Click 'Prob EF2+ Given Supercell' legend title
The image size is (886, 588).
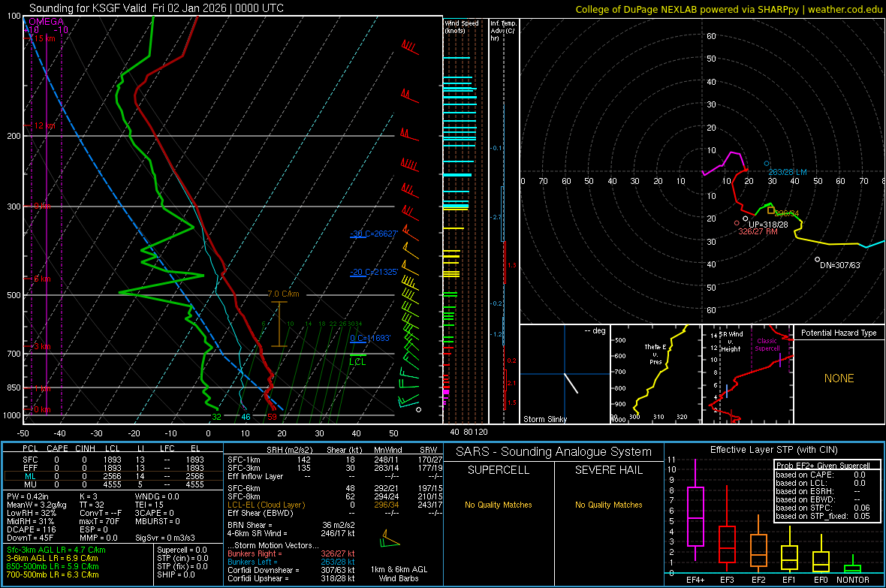823,466
